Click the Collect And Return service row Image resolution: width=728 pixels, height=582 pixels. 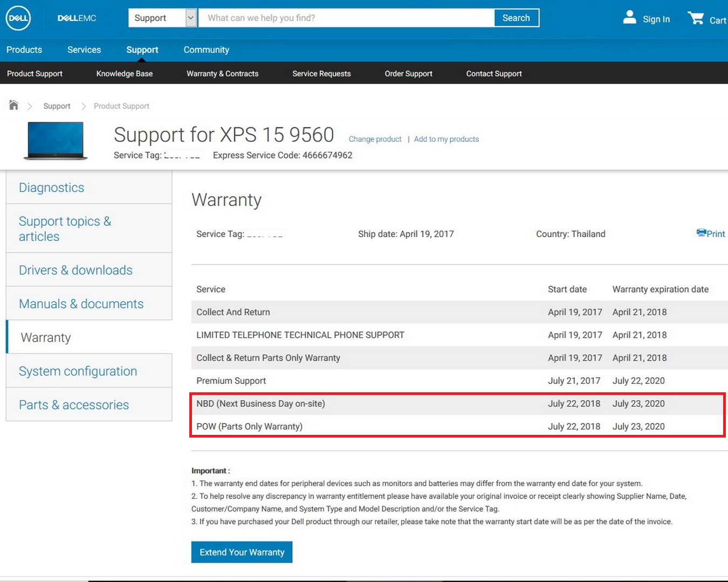tap(459, 312)
